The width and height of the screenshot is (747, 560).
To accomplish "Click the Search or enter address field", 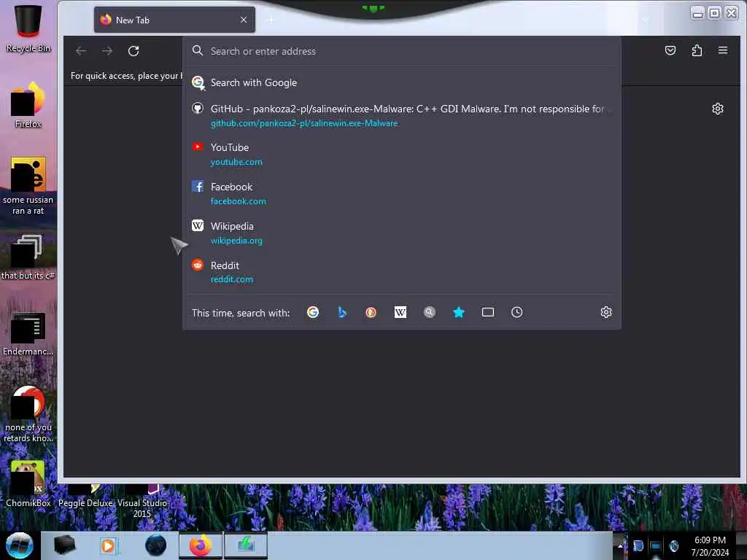I will coord(402,52).
